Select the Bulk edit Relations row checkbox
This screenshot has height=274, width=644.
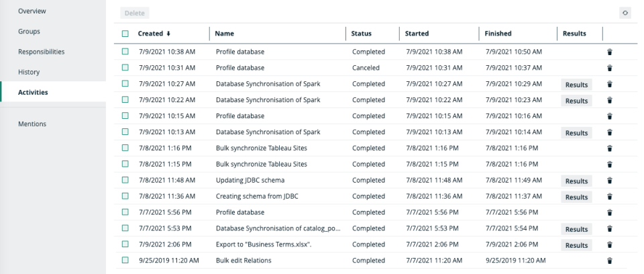(x=125, y=261)
